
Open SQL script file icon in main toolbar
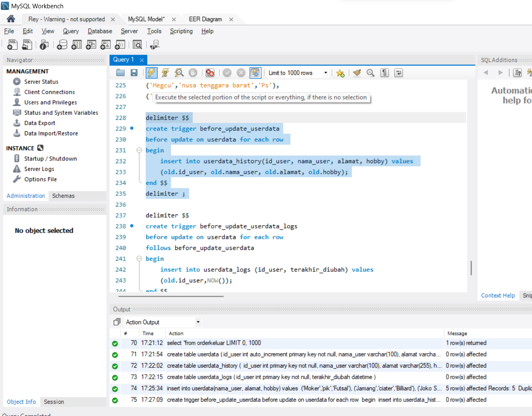(x=27, y=45)
